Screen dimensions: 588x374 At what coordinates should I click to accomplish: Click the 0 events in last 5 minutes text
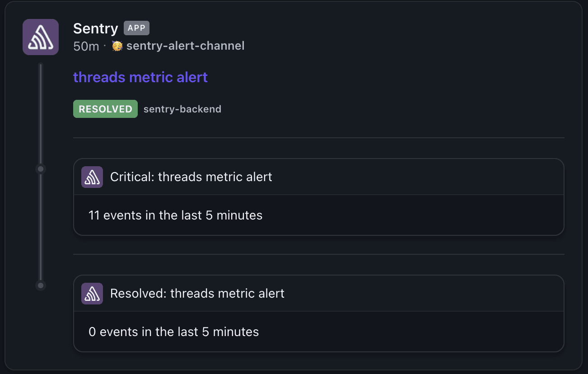click(x=173, y=332)
